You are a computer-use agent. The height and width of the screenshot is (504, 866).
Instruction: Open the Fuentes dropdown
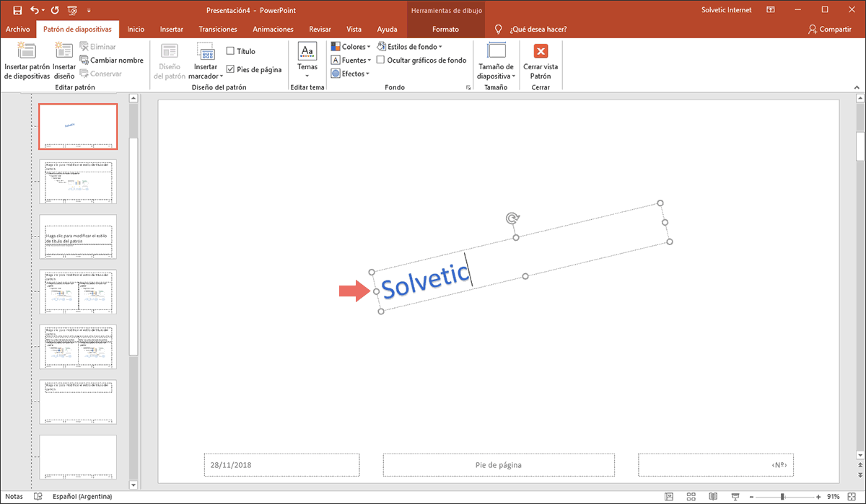(x=351, y=60)
